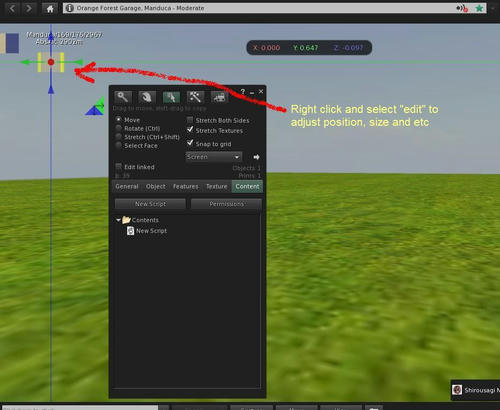
Task: Click the Objects: 1 count label
Action: point(246,168)
